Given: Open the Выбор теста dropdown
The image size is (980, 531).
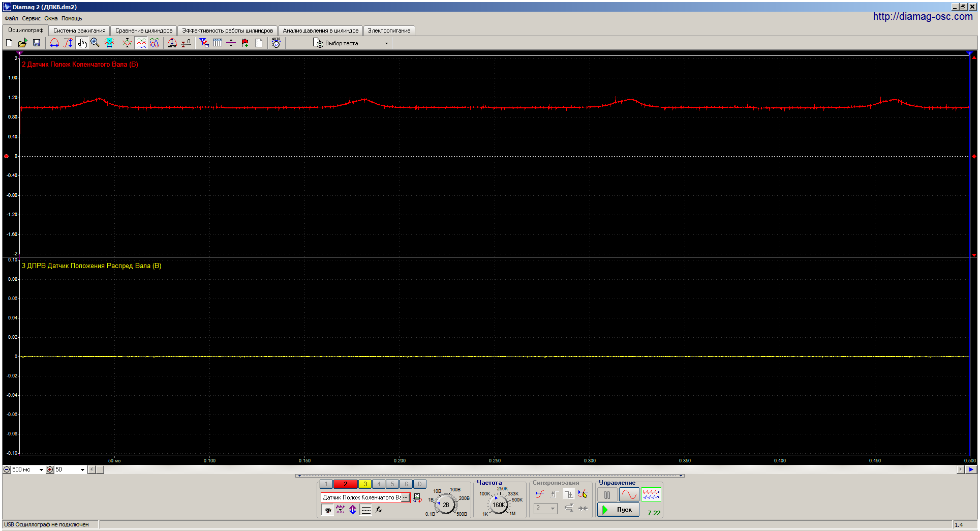Looking at the screenshot, I should coord(351,43).
